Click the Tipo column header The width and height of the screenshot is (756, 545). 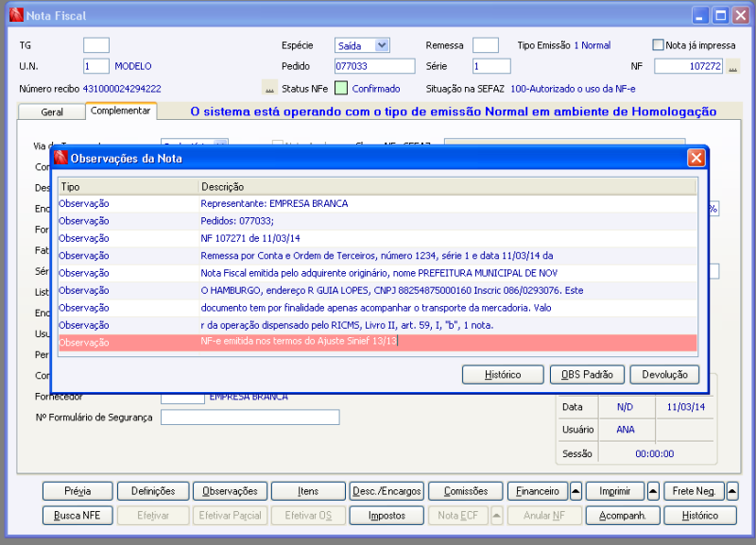pos(129,186)
